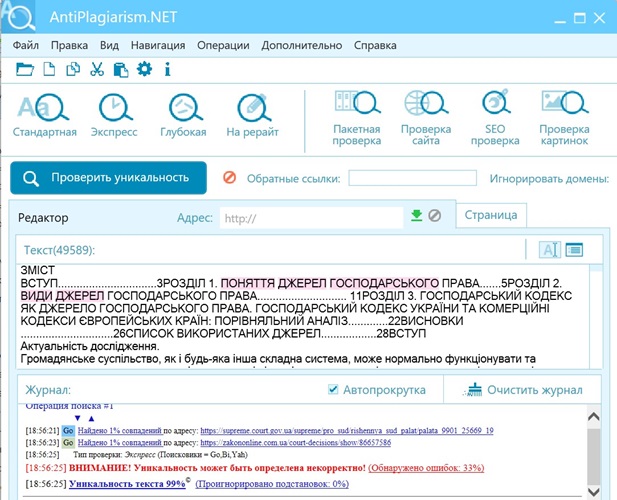Click Тип проверки: Экспресс journal line
Image resolution: width=617 pixels, height=500 pixels.
tap(161, 454)
